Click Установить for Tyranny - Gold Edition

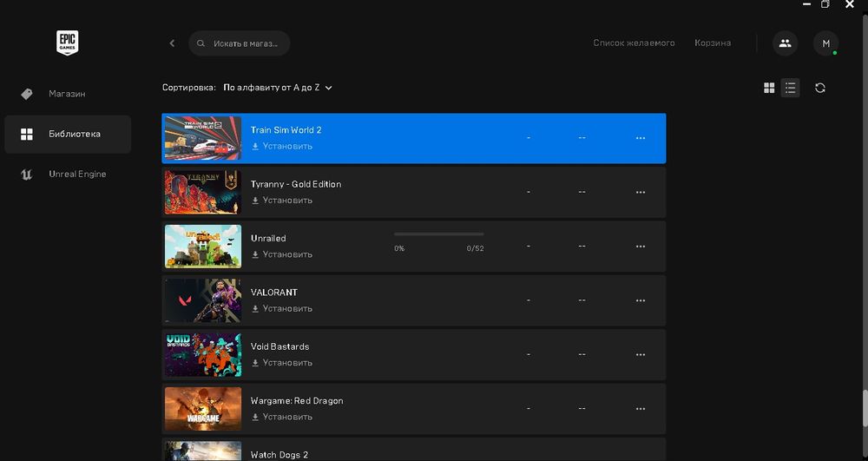click(x=287, y=201)
